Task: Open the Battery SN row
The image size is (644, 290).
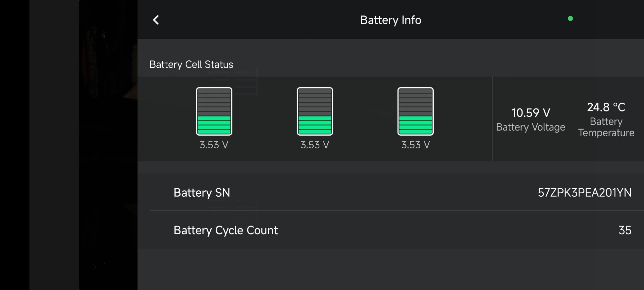Action: pyautogui.click(x=391, y=192)
